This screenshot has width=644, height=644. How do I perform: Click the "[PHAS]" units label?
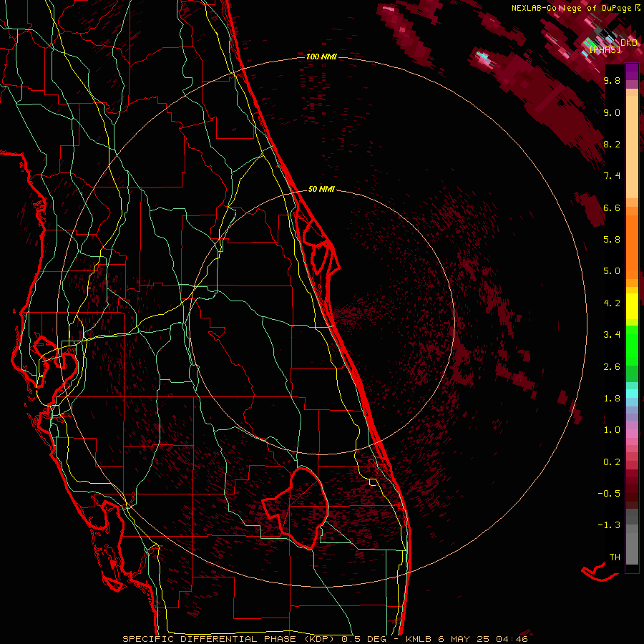click(605, 50)
